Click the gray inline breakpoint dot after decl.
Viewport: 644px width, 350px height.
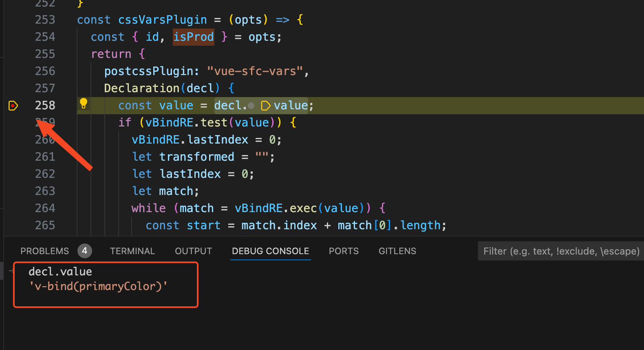[x=251, y=106]
